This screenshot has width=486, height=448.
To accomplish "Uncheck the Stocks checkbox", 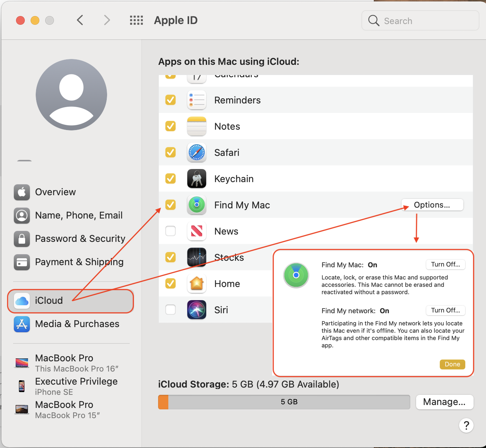I will 171,257.
